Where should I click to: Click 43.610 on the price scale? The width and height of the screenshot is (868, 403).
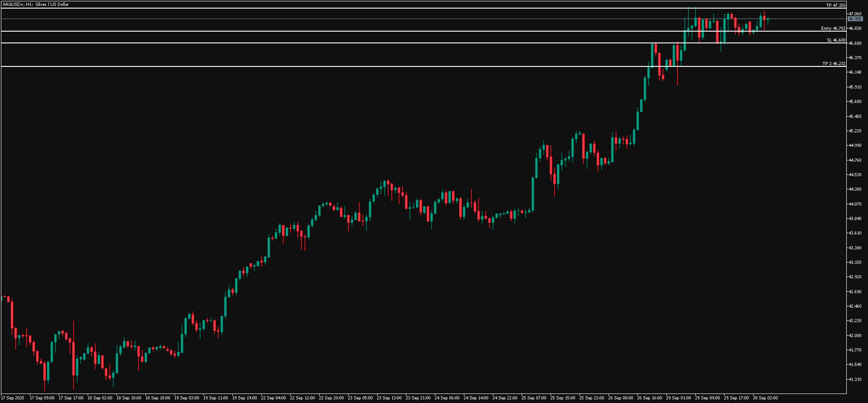click(855, 233)
